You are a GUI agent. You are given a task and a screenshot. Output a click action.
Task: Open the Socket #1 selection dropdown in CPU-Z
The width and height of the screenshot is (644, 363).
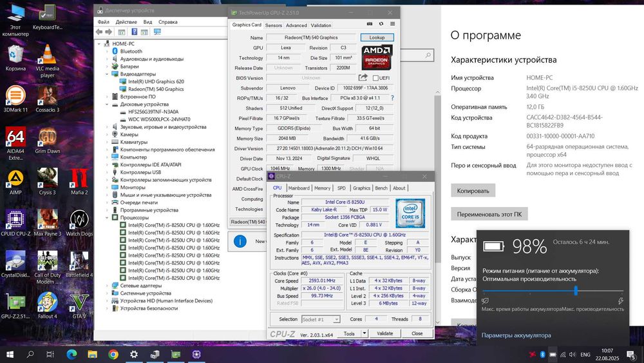pyautogui.click(x=321, y=319)
